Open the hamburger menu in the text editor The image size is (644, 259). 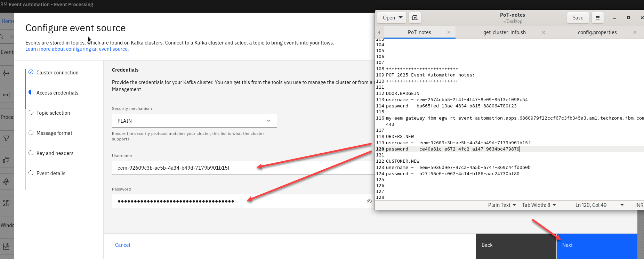tap(598, 18)
